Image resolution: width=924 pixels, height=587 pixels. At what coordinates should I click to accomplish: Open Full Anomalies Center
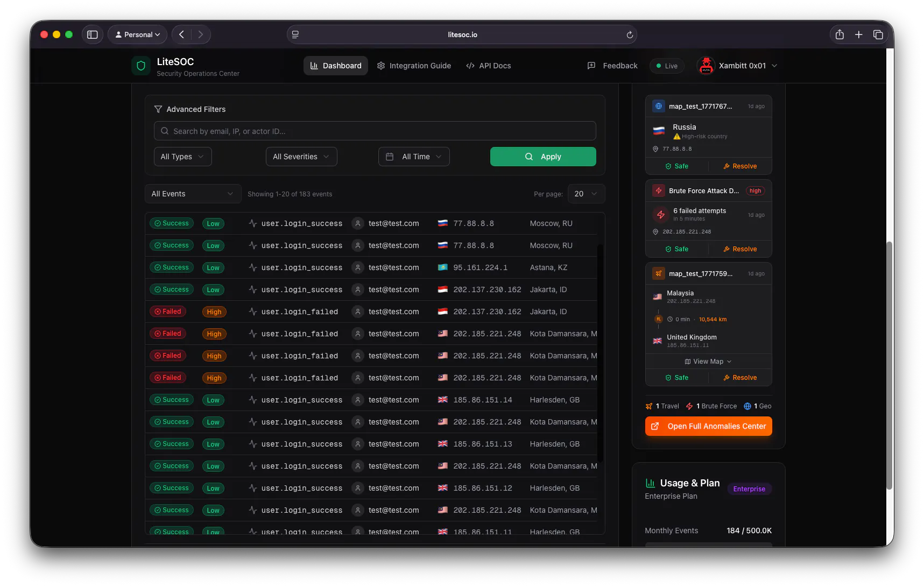point(709,426)
